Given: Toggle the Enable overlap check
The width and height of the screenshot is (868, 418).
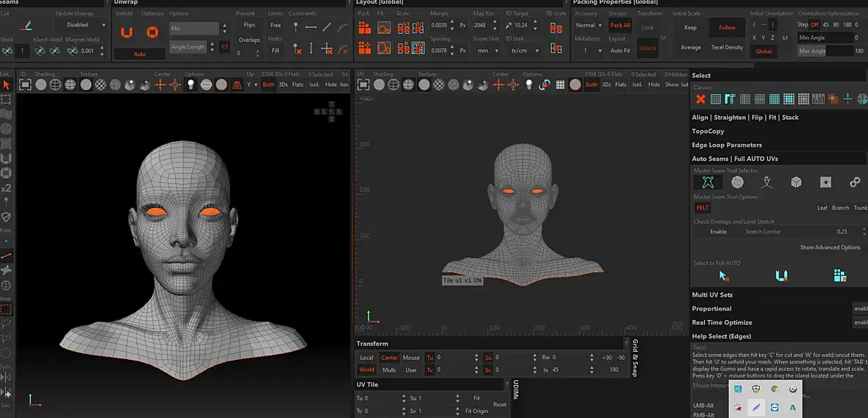Looking at the screenshot, I should pyautogui.click(x=718, y=231).
